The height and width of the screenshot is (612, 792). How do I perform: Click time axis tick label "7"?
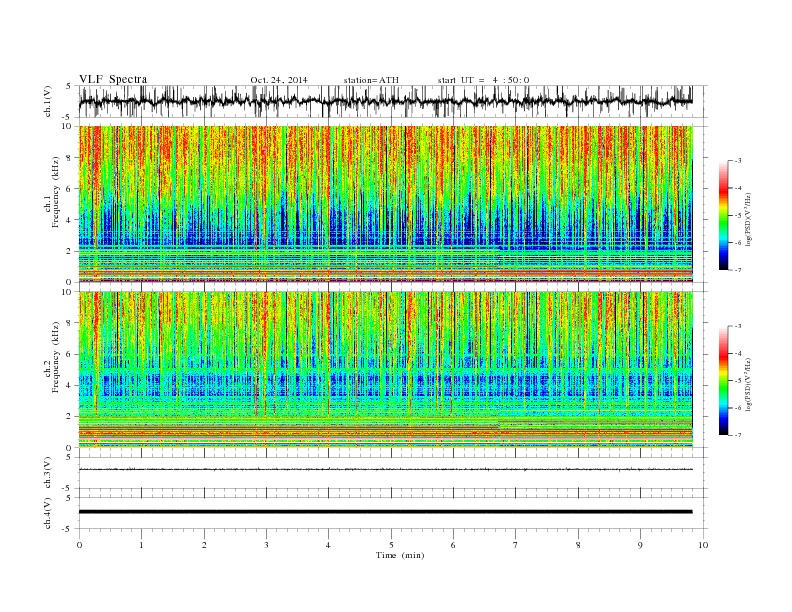point(516,545)
